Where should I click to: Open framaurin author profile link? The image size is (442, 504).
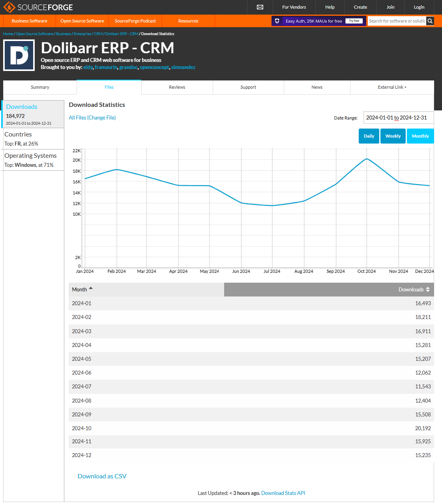pos(106,67)
